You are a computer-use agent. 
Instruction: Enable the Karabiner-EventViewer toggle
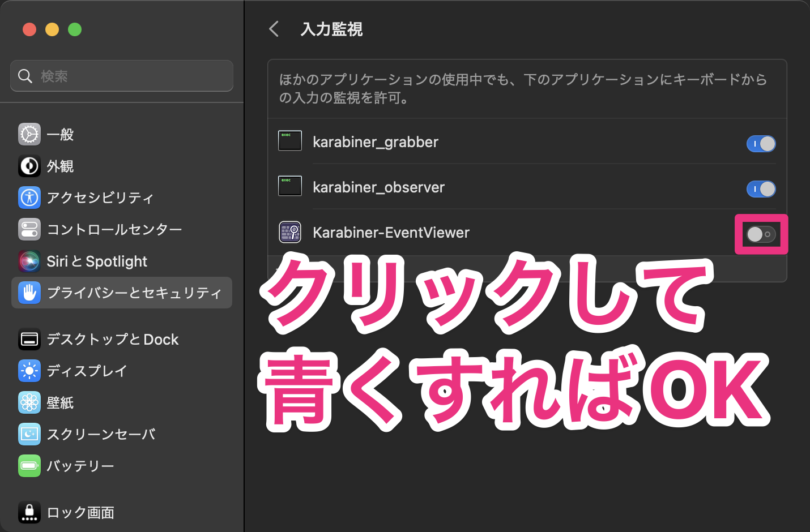[761, 234]
